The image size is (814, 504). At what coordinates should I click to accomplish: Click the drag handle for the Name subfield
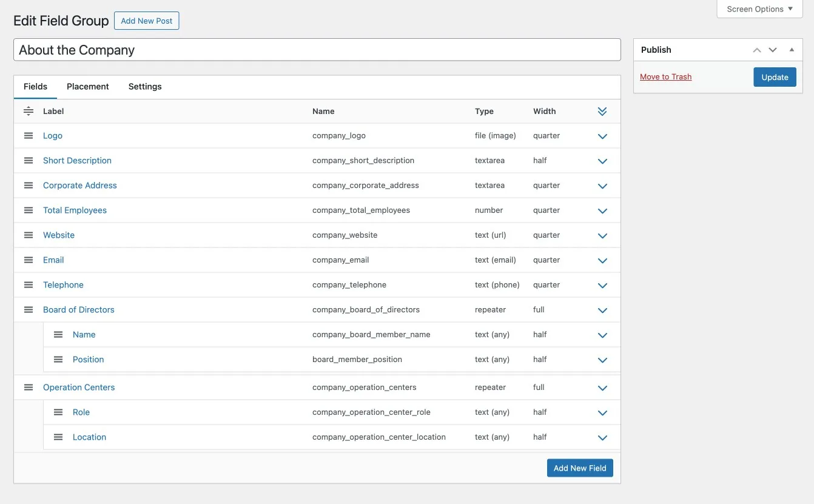coord(58,335)
